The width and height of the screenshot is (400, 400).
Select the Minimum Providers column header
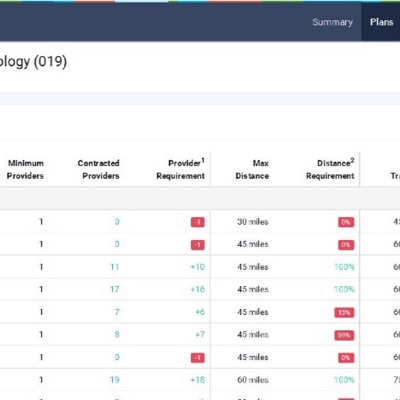coord(26,169)
